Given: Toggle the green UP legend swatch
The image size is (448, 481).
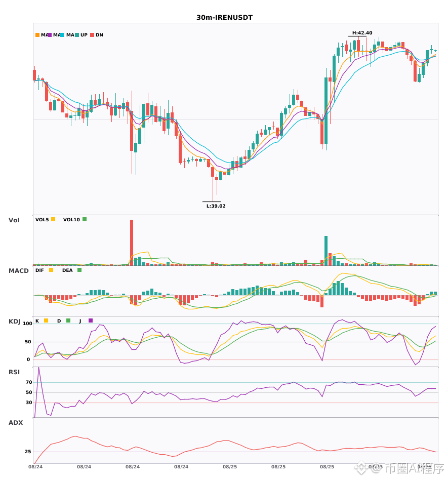Looking at the screenshot, I should 77,35.
